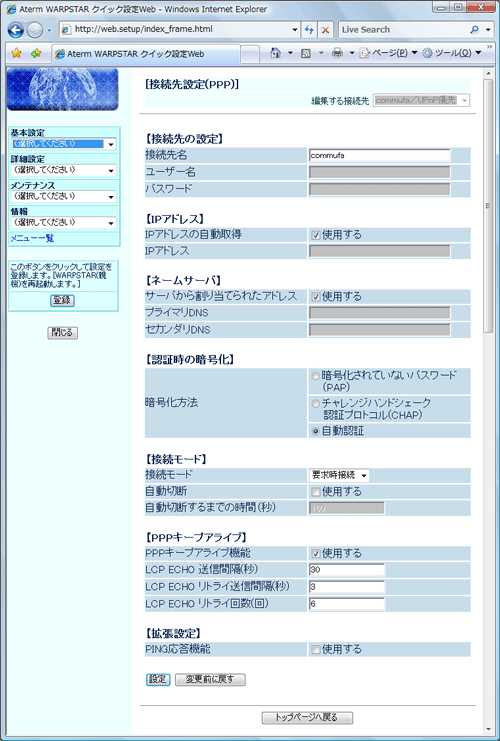Select the 自動認証 radio button
The width and height of the screenshot is (500, 741).
point(315,431)
